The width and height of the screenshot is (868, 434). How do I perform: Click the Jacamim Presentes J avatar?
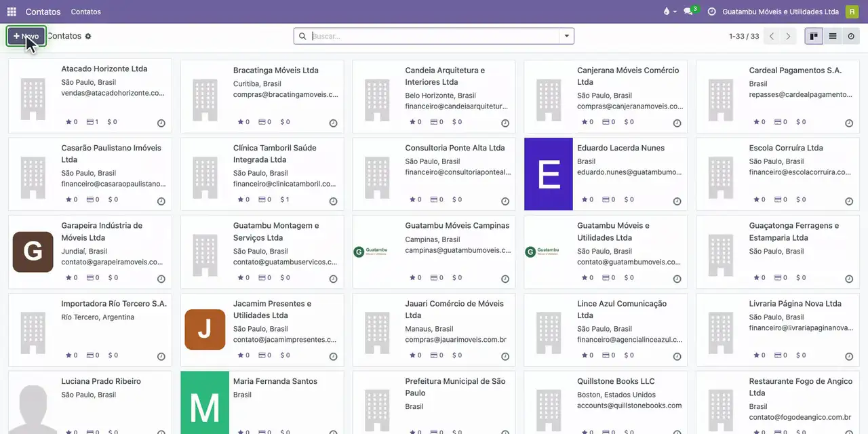[x=205, y=330]
